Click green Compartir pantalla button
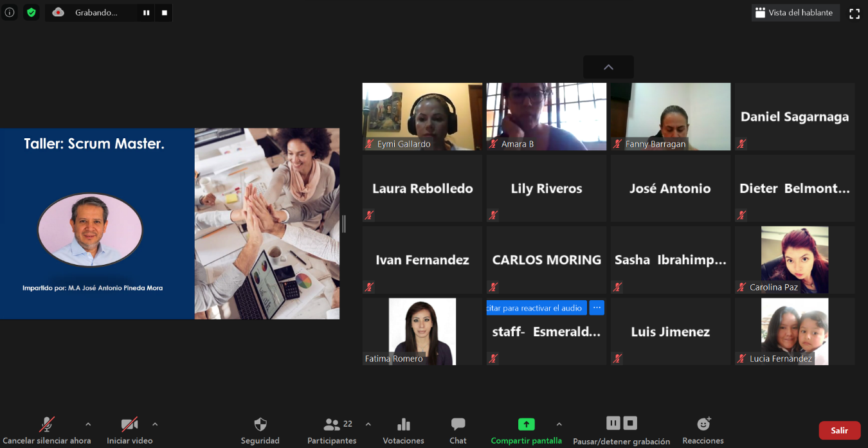This screenshot has width=868, height=448. [526, 430]
